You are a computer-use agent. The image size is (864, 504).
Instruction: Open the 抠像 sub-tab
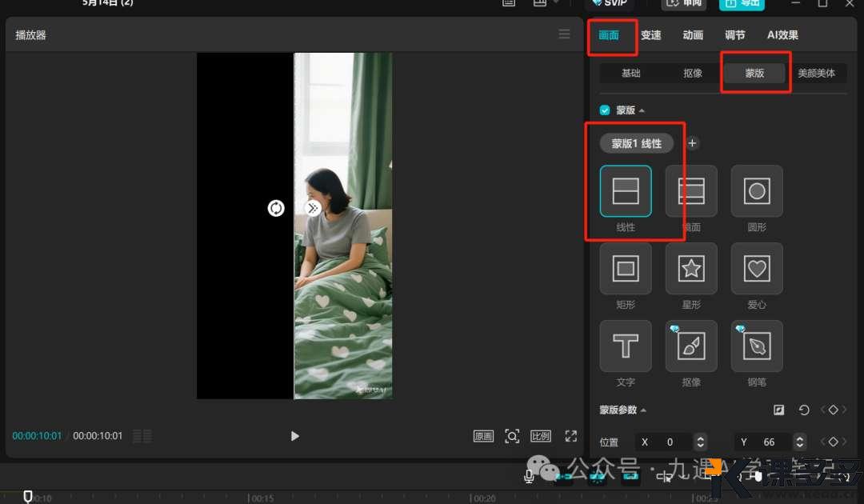click(x=693, y=73)
